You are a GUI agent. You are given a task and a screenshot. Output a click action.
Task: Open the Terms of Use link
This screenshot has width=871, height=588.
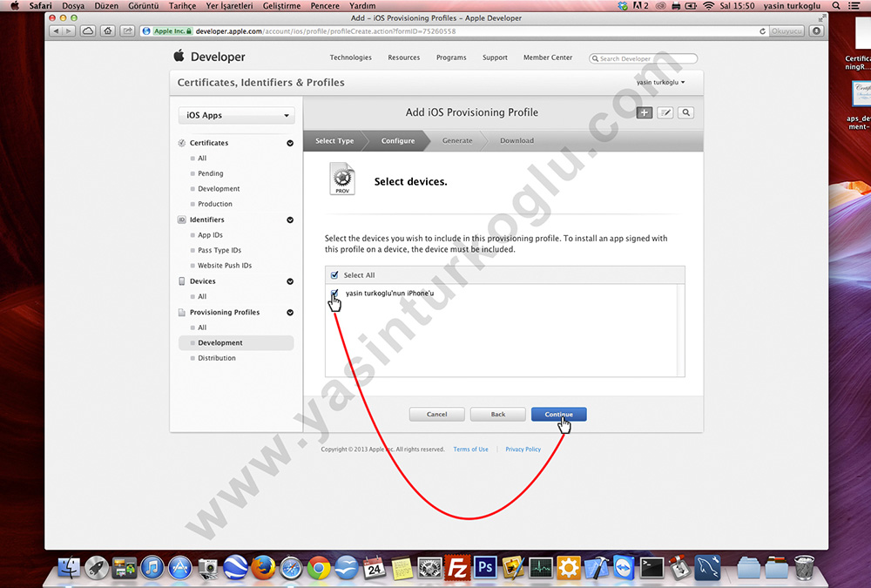470,449
